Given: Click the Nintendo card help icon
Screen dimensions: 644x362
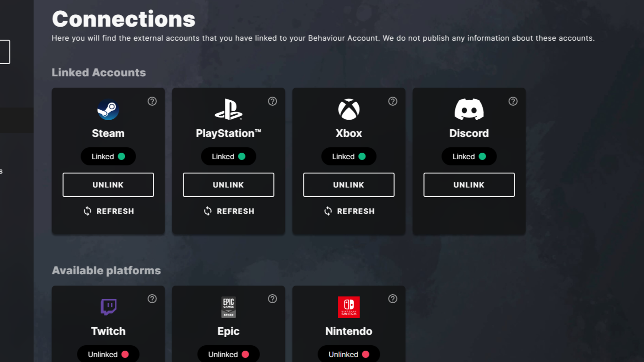Looking at the screenshot, I should point(393,299).
